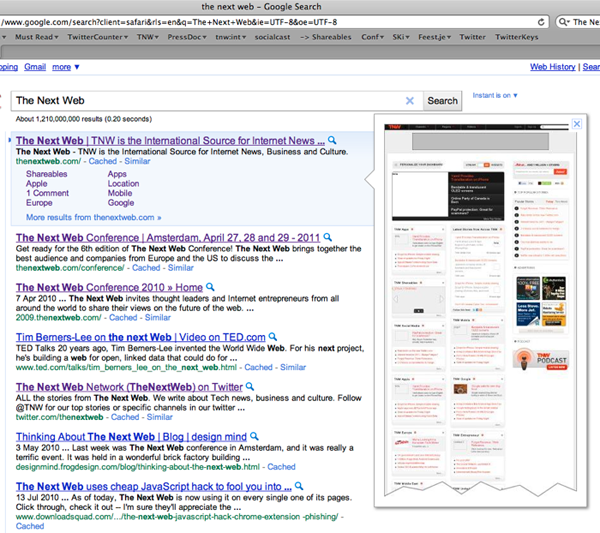Open Google sitelink
600x533 pixels.
coord(121,203)
